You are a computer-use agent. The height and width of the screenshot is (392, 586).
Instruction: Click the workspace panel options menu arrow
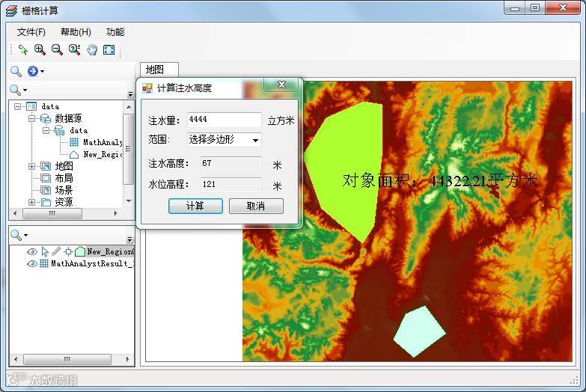point(130,94)
